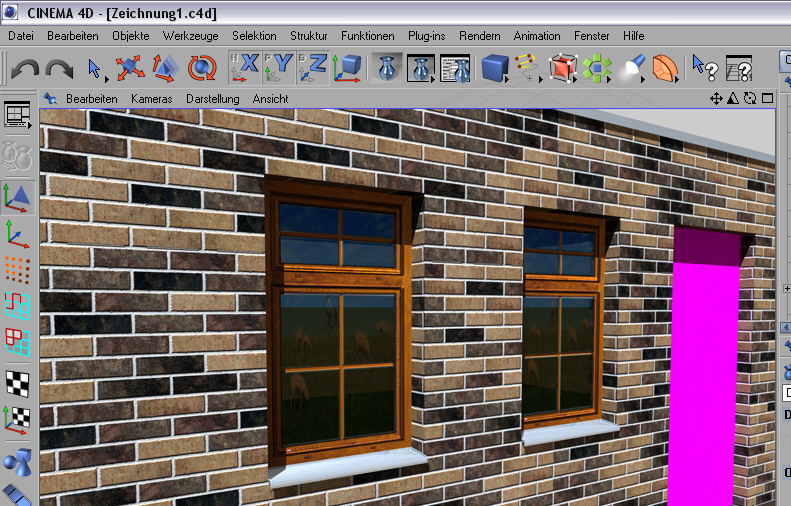Viewport: 791px width, 506px height.
Task: Click the viewport rotate camera icon
Action: (x=750, y=98)
